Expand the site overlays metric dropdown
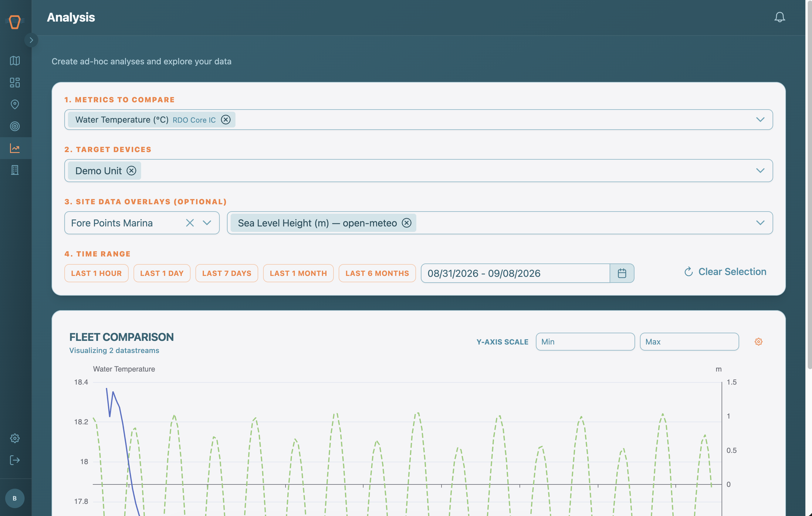Screen dimensions: 812x516 pos(760,223)
